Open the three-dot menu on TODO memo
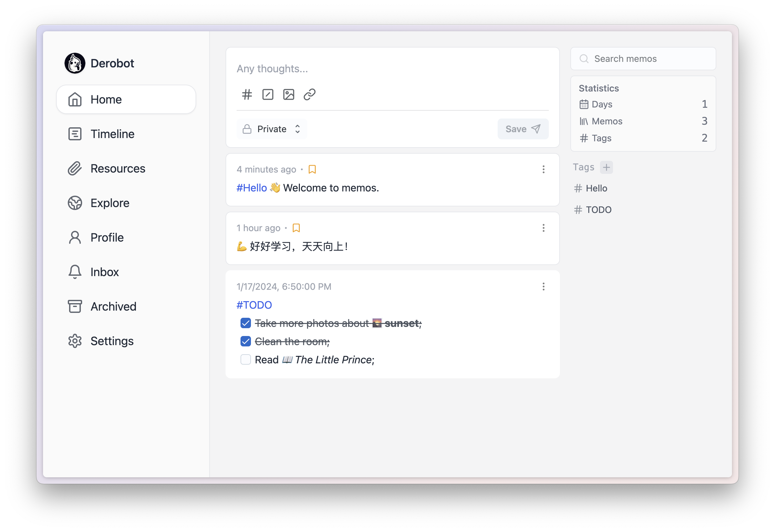Image resolution: width=775 pixels, height=532 pixels. click(x=543, y=287)
